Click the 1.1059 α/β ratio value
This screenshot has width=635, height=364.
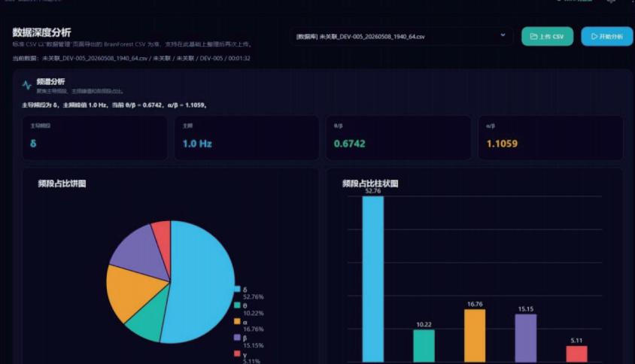click(502, 144)
